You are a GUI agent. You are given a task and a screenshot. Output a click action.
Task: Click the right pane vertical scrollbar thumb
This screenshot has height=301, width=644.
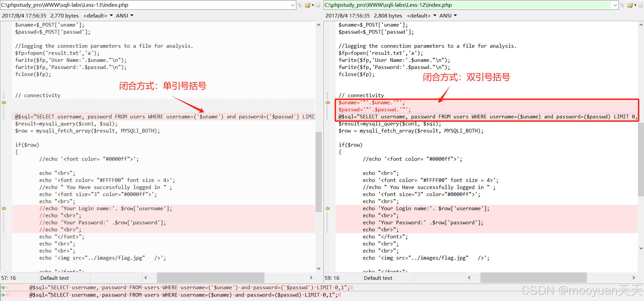point(641,159)
